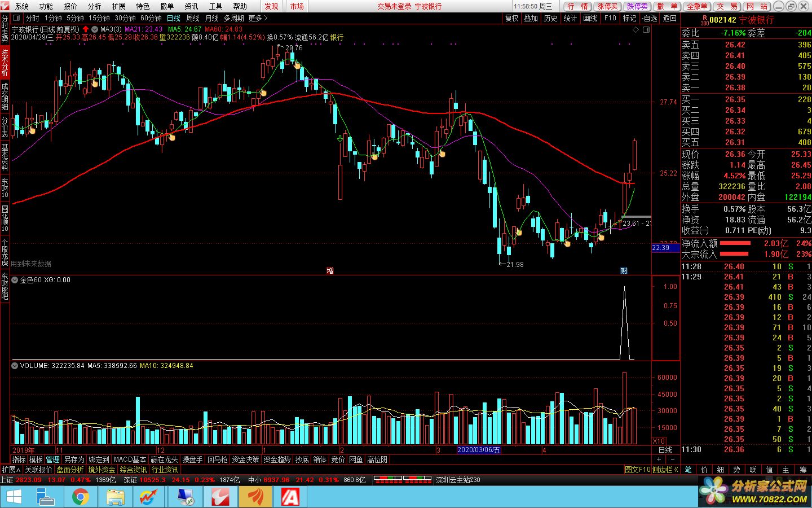Open the 统计 tool
812x508 pixels.
coord(571,18)
